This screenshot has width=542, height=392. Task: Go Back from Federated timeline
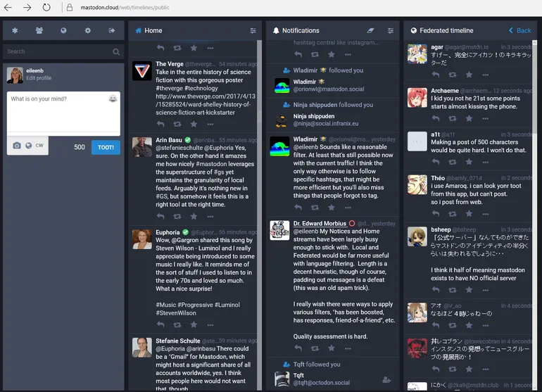point(520,30)
